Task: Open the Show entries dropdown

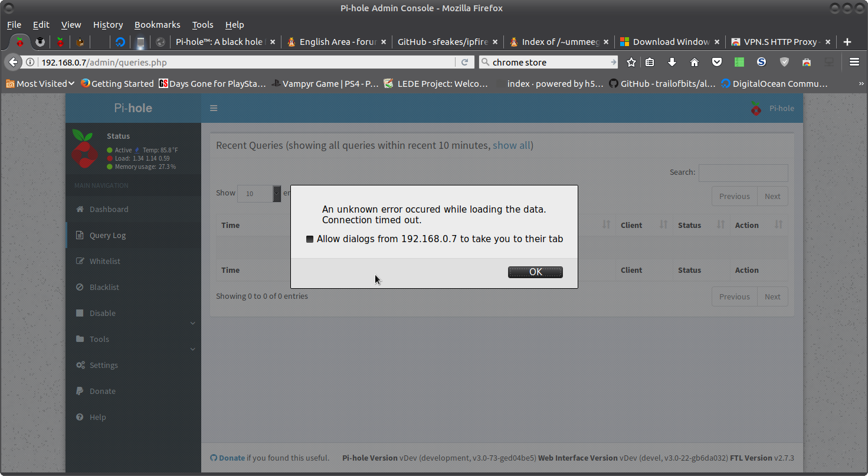Action: (258, 193)
